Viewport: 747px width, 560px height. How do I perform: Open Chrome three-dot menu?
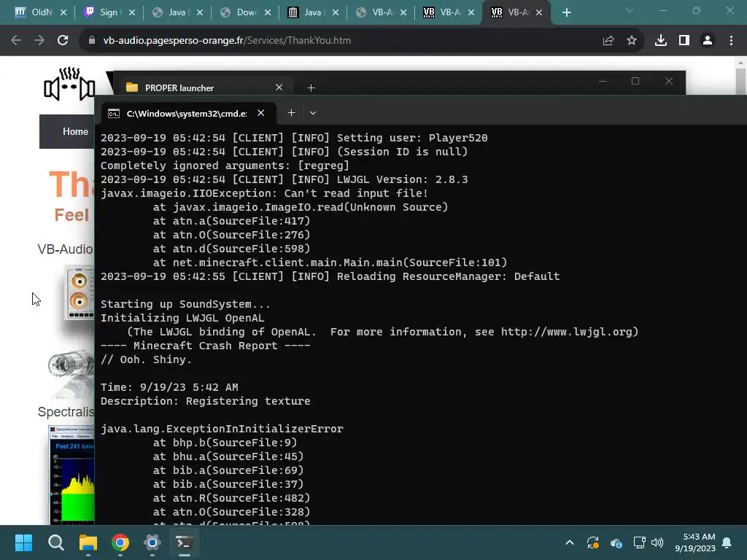(x=731, y=41)
